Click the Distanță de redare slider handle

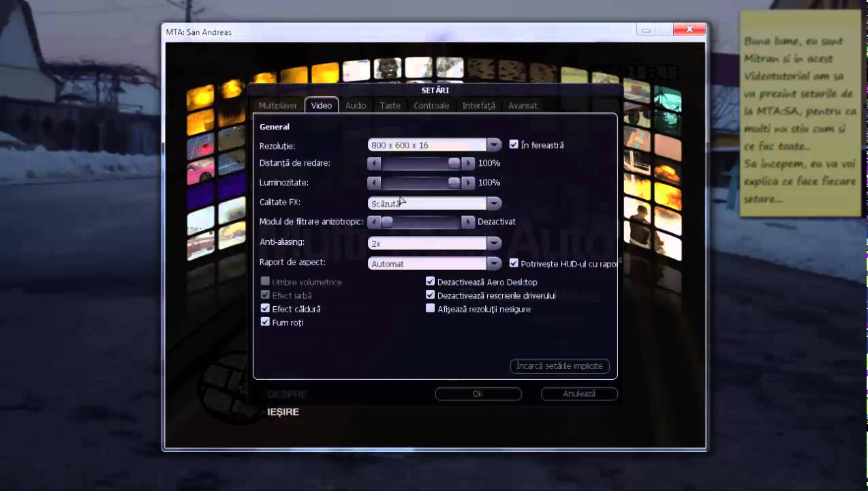(x=454, y=164)
